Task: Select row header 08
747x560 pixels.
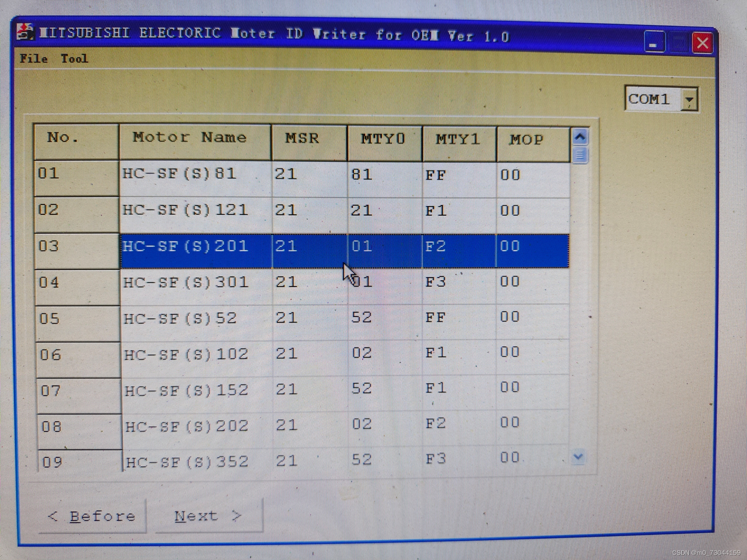Action: 79,432
